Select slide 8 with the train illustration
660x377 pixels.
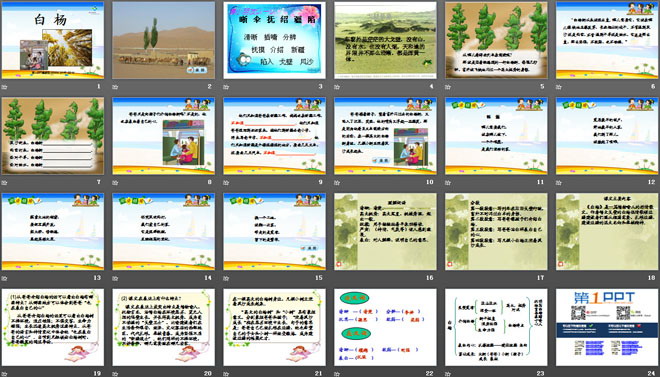coord(163,136)
